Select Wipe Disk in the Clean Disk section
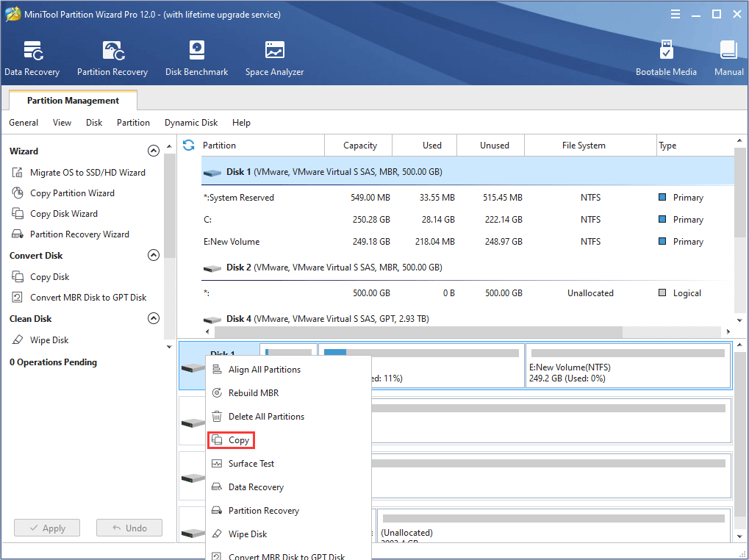 [x=49, y=340]
